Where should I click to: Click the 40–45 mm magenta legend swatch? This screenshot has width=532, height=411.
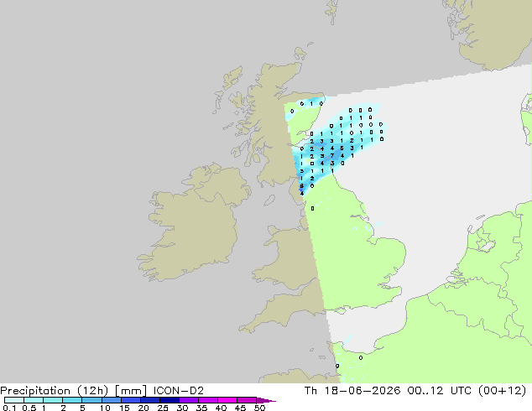point(227,400)
